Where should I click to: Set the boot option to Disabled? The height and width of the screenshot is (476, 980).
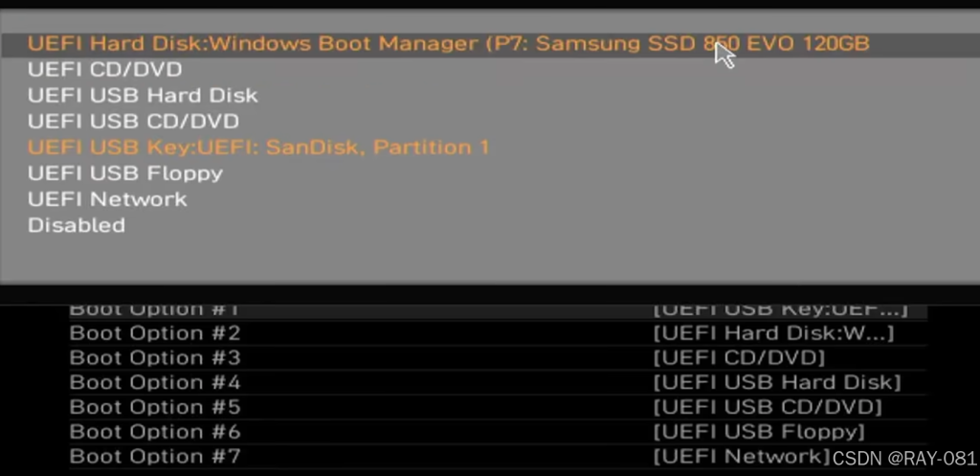[77, 226]
